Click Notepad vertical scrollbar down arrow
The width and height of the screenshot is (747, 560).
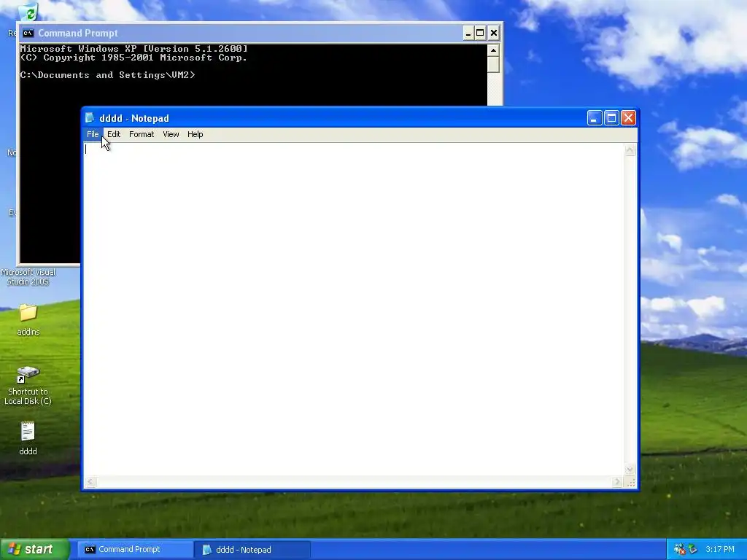[x=630, y=469]
